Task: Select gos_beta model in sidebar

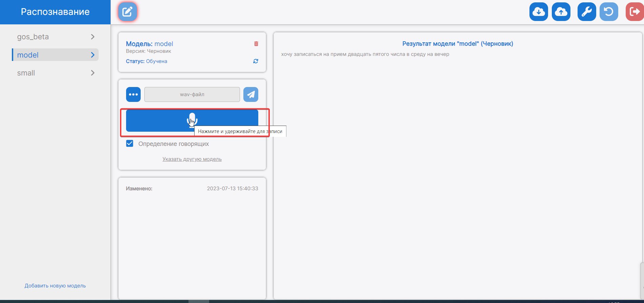Action: tap(33, 37)
